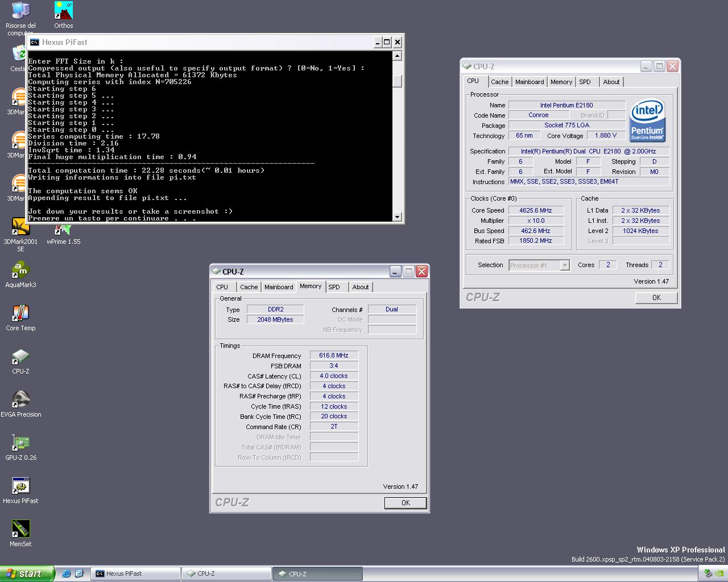This screenshot has height=582, width=728.
Task: Open About tab in memory CPU-Z window
Action: (x=361, y=287)
